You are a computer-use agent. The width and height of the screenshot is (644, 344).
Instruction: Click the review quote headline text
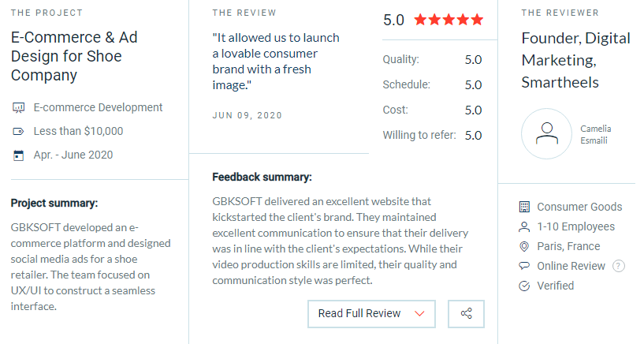click(x=276, y=62)
